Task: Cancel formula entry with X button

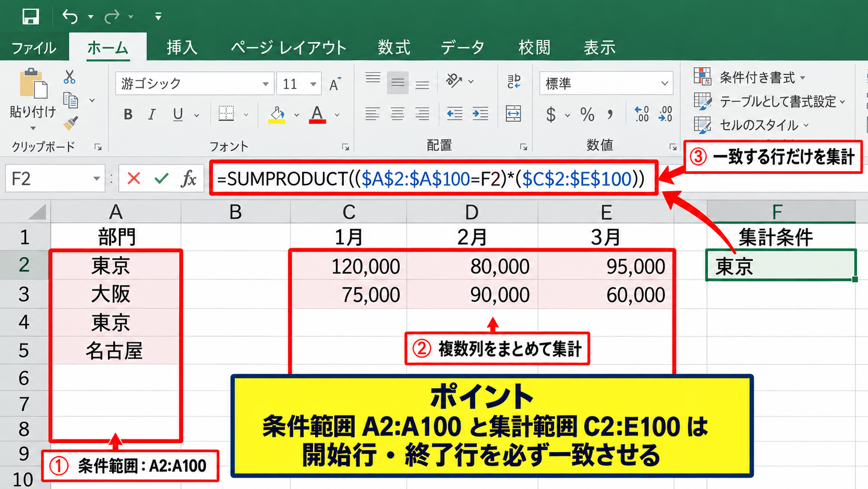Action: (x=133, y=179)
